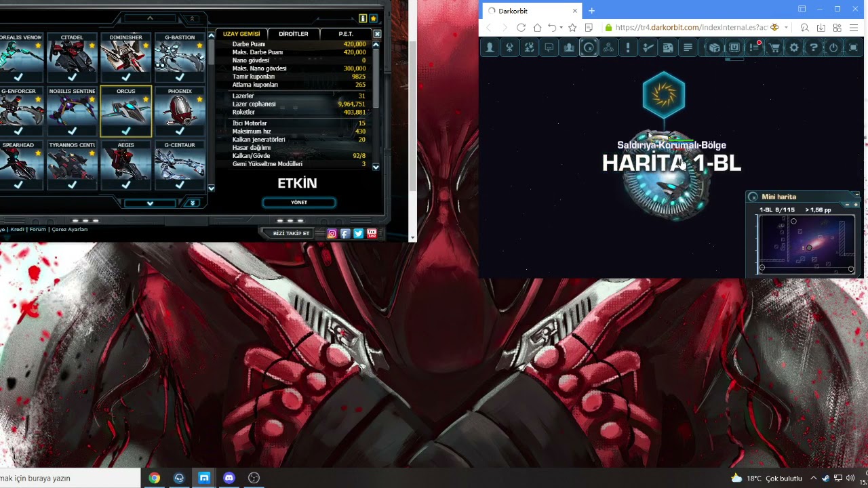This screenshot has height=488, width=868.
Task: Open the Forum link
Action: [38, 229]
